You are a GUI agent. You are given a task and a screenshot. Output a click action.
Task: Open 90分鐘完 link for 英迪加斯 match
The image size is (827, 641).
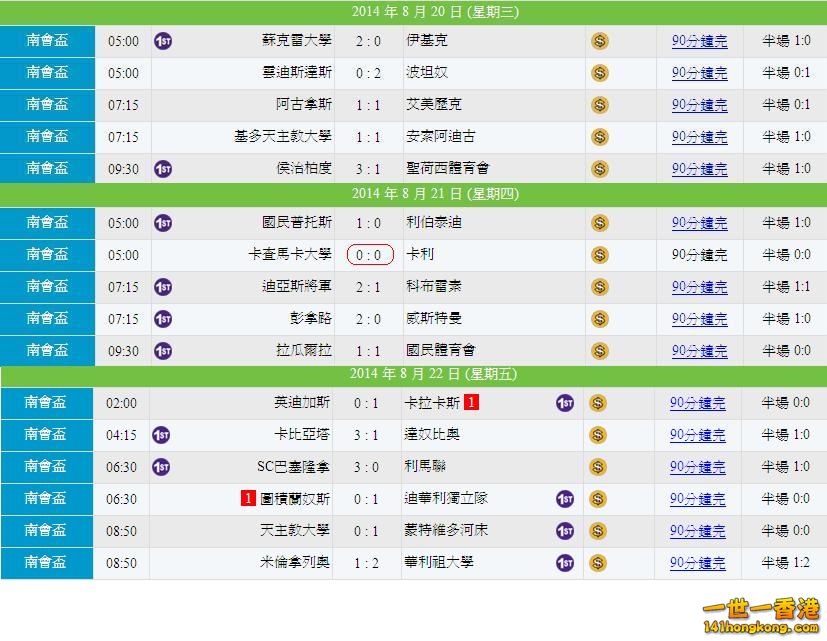[697, 404]
